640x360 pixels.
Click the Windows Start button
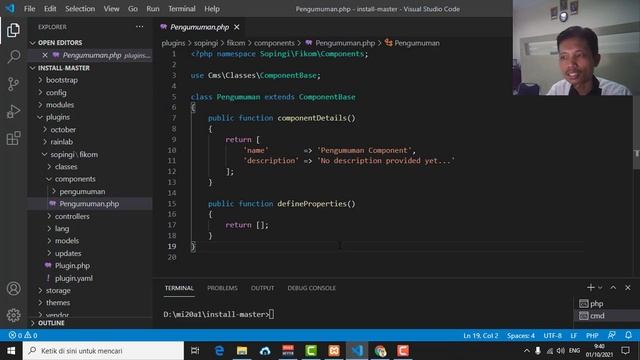tap(11, 351)
